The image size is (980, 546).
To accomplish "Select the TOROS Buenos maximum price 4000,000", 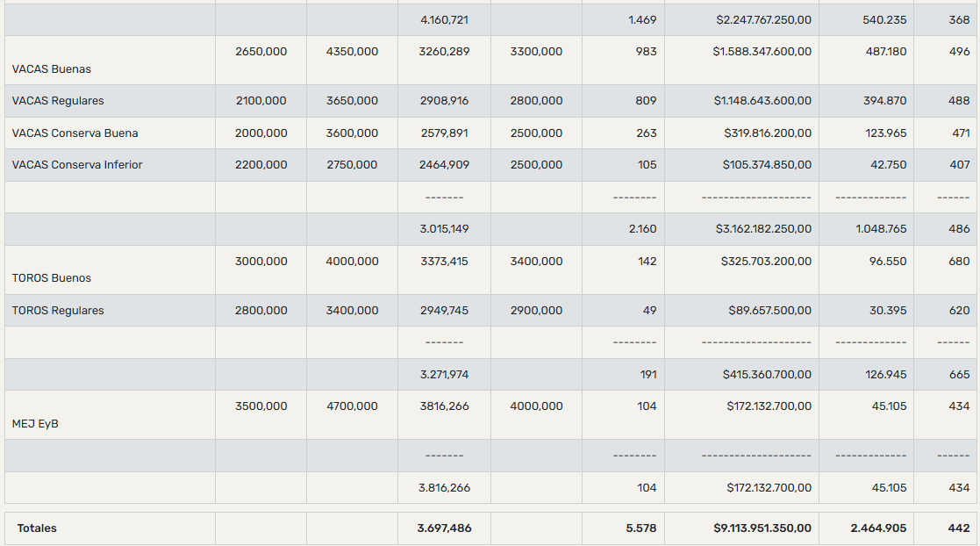I will pyautogui.click(x=352, y=261).
